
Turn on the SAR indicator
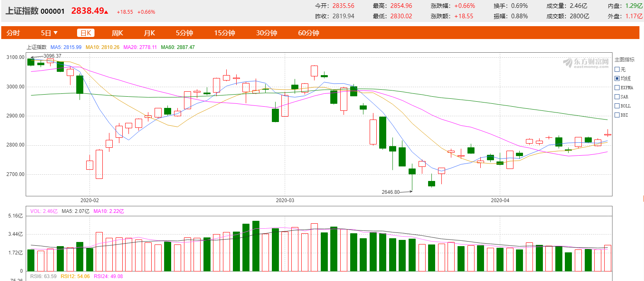click(x=617, y=97)
